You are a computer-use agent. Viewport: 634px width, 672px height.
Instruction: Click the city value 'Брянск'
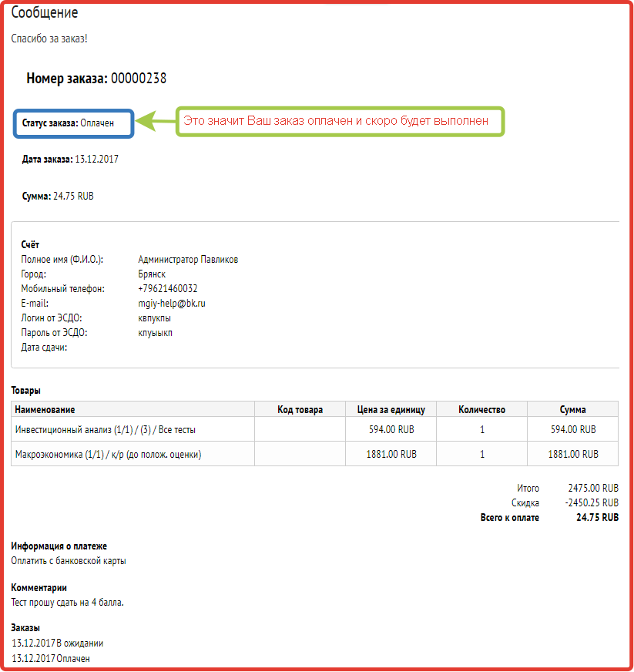tap(152, 274)
